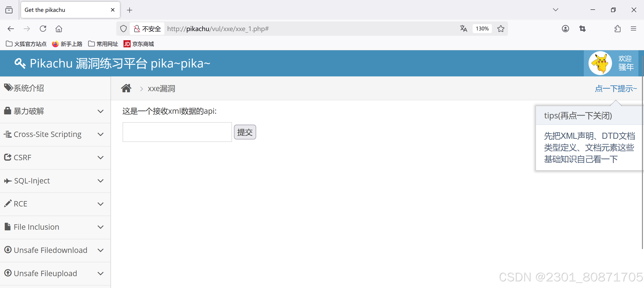The width and height of the screenshot is (644, 288).
Task: Open the Firefox hamburger menu
Action: [x=633, y=29]
